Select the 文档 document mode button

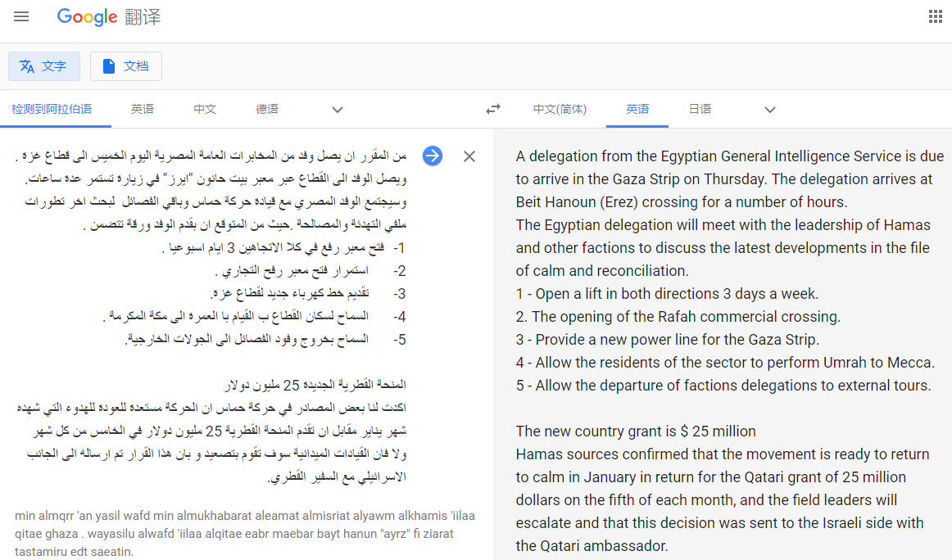(126, 66)
